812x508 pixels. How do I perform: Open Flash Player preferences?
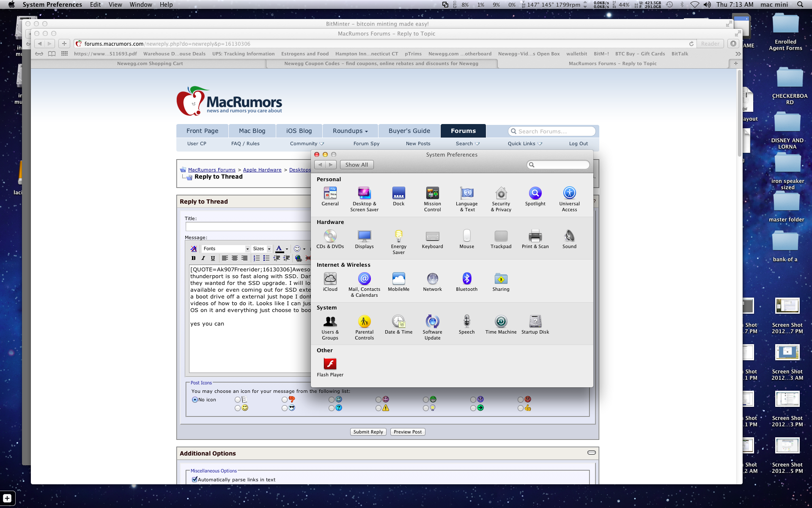pos(330,364)
